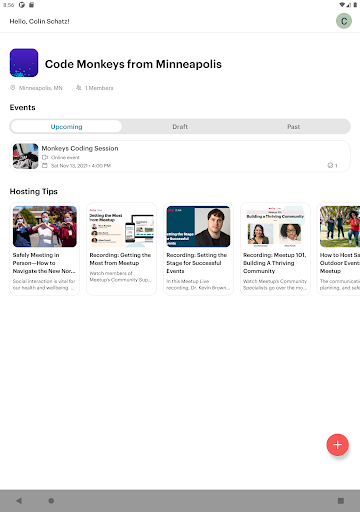360x512 pixels.
Task: Tap the Sat Nov 13, 2021 4:00 PM date
Action: [81, 166]
